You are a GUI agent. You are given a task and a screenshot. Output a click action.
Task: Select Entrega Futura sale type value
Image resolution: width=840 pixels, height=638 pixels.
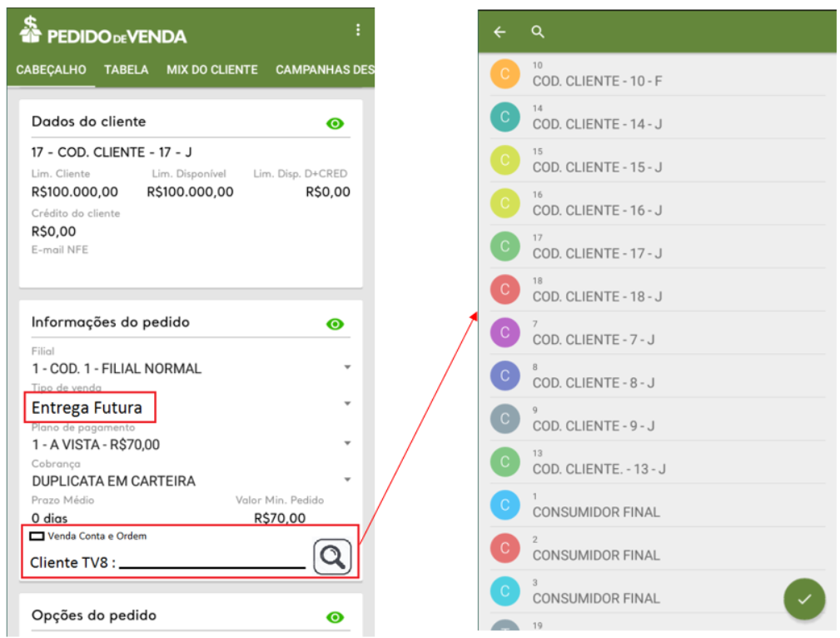click(87, 408)
